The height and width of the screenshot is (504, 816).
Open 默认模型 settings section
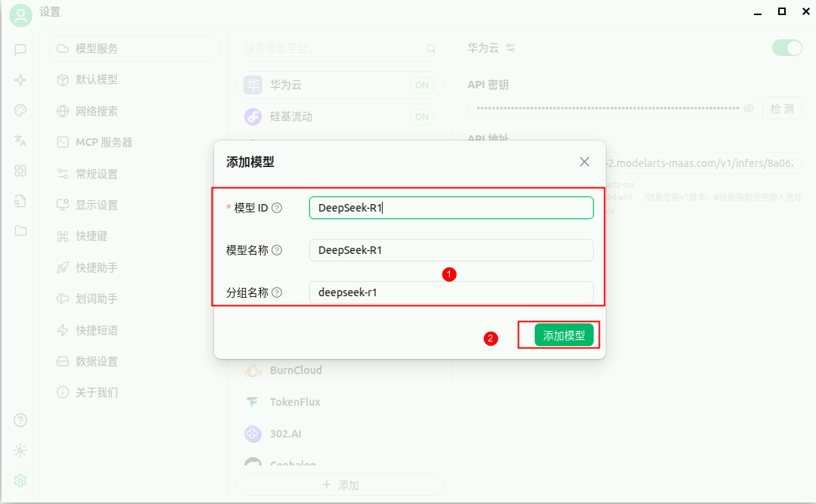click(x=135, y=79)
